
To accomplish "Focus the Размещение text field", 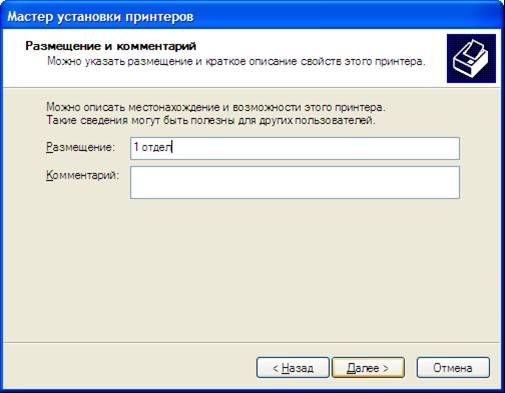I will [295, 148].
